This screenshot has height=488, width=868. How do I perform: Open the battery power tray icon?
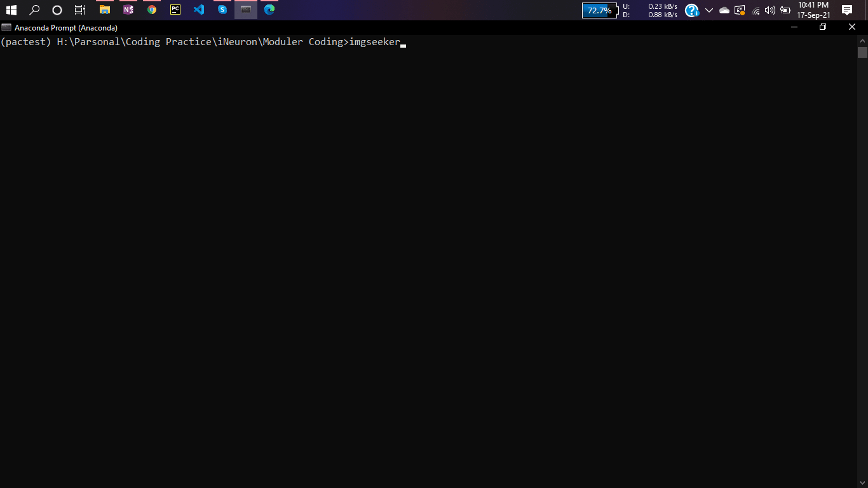785,10
